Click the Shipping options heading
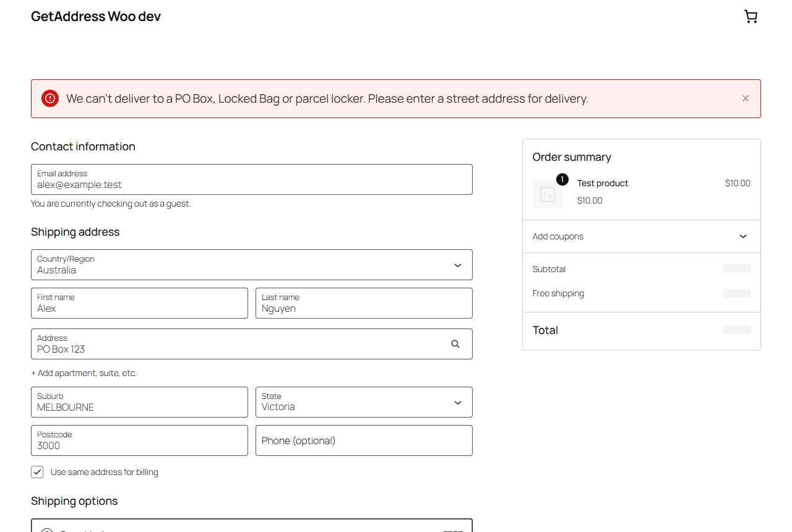 click(x=74, y=501)
